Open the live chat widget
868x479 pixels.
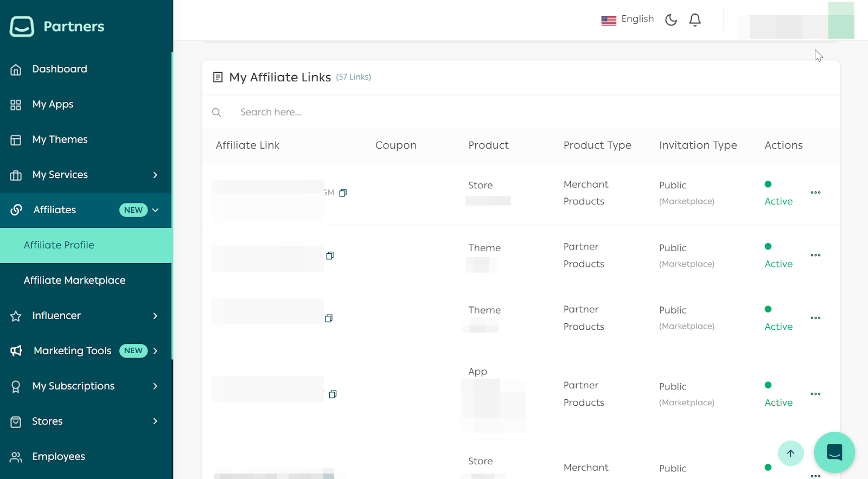(834, 452)
